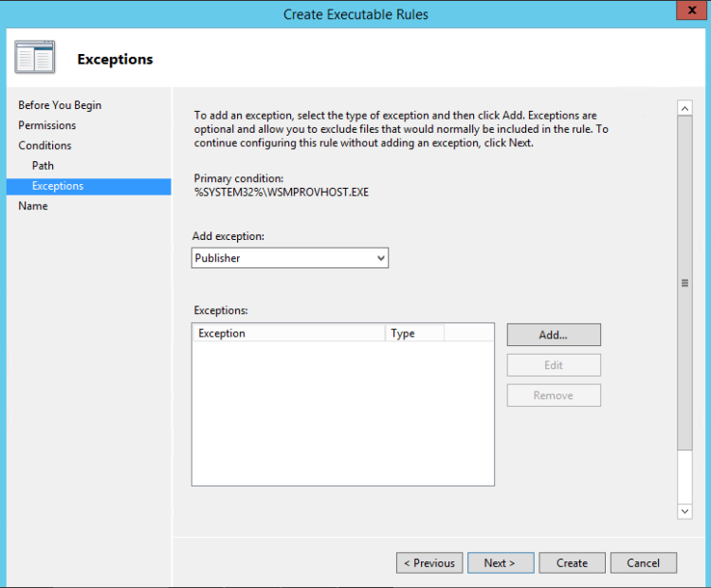711x588 pixels.
Task: Select the Conditions step in the sidebar
Action: point(45,145)
